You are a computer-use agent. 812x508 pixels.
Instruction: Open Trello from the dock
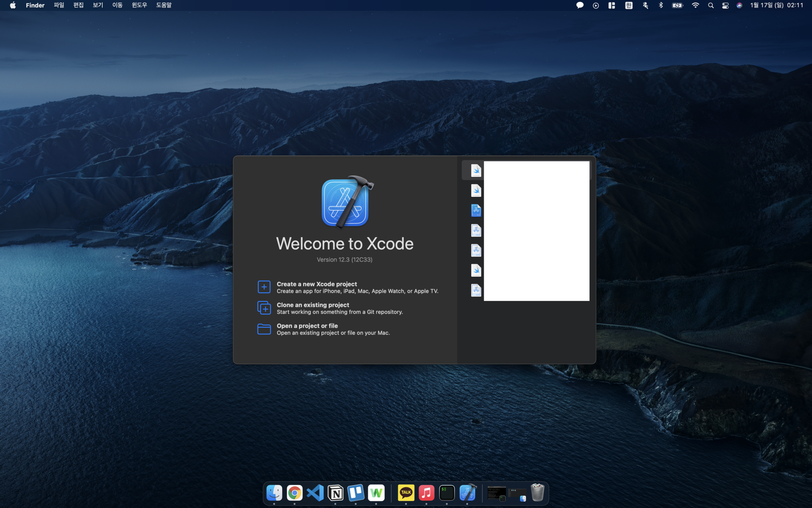356,493
